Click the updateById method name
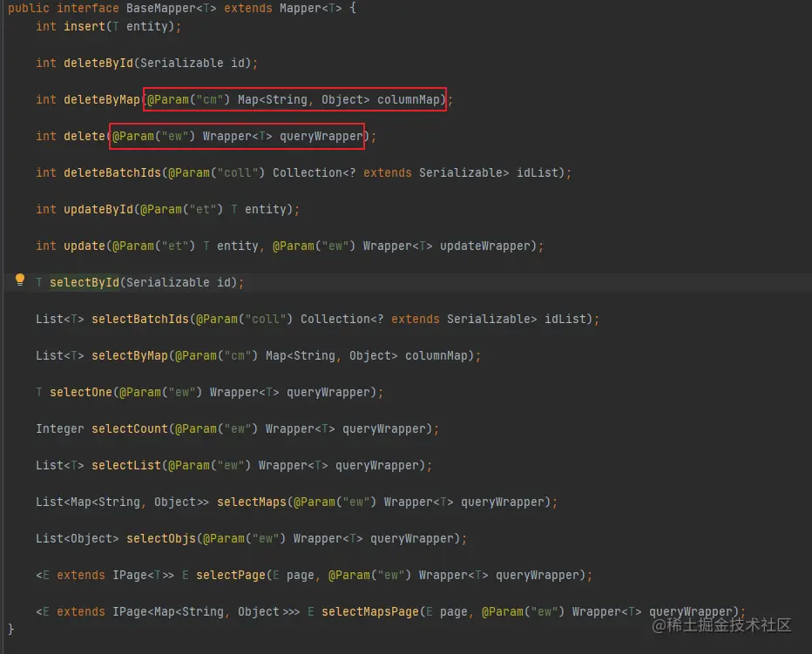The image size is (812, 654). pos(98,209)
